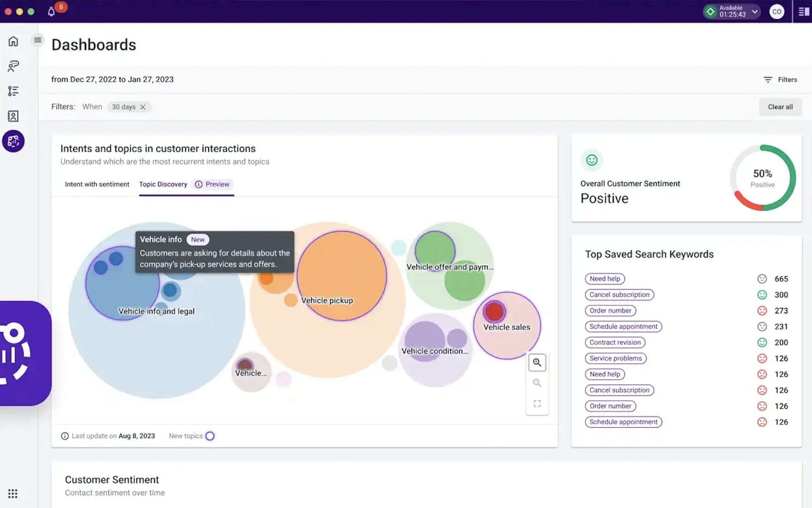Click the neutral face icon beside 665
The height and width of the screenshot is (508, 812).
762,279
